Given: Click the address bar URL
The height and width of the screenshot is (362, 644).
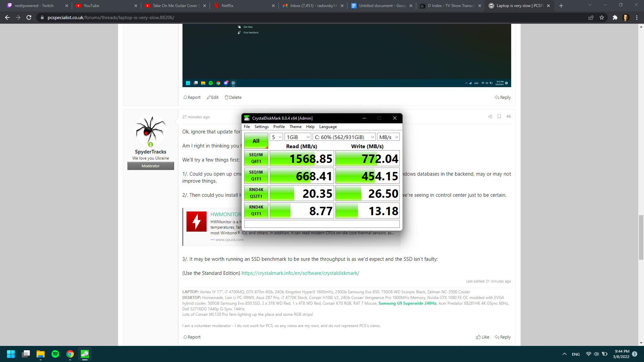Looking at the screenshot, I should point(111,17).
